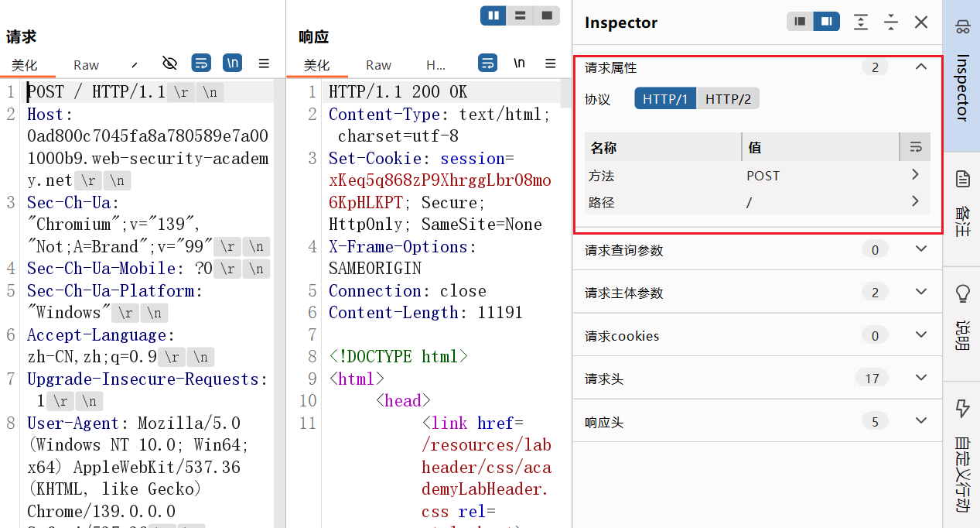Switch to Raw tab in response panel
Screen dimensions: 980x528
coord(379,65)
